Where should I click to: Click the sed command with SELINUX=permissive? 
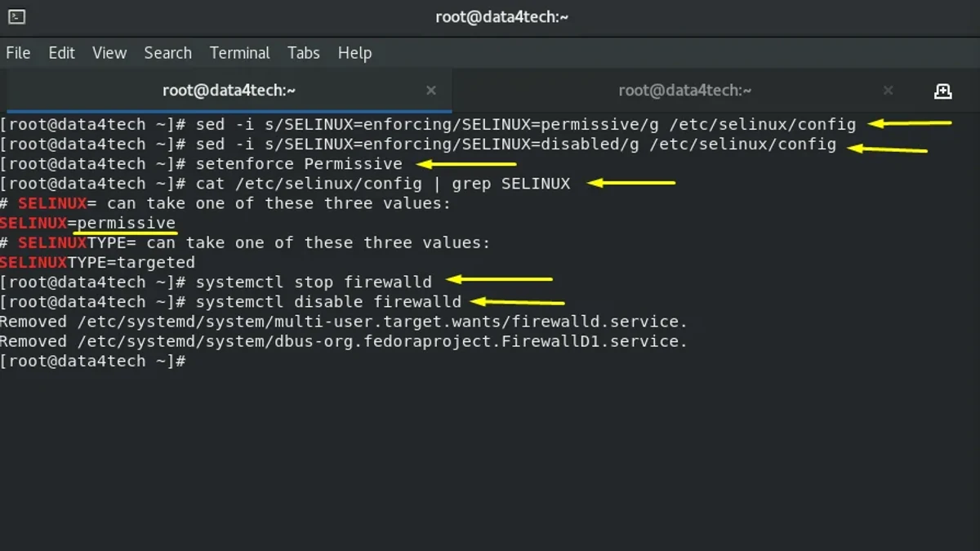point(526,125)
